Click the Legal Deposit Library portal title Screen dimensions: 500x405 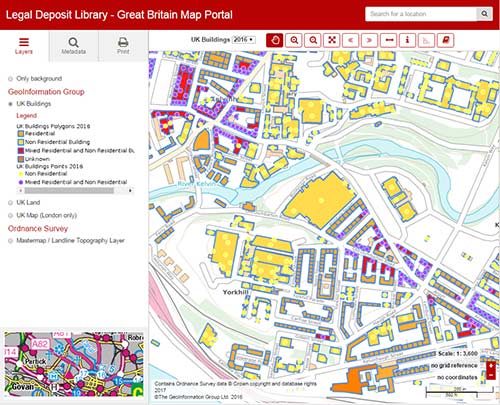pos(119,15)
